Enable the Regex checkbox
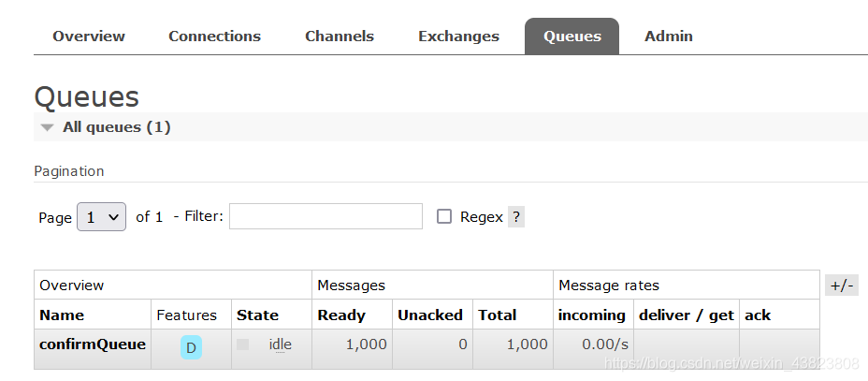Screen dimensions: 868x381 click(x=444, y=217)
